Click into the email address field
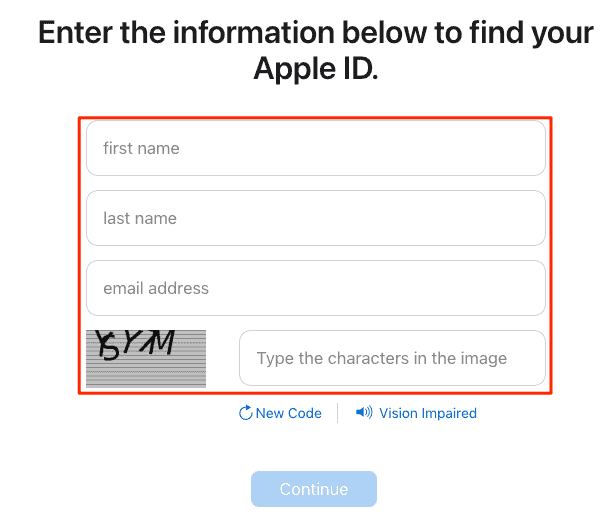611x521 pixels. tap(316, 288)
